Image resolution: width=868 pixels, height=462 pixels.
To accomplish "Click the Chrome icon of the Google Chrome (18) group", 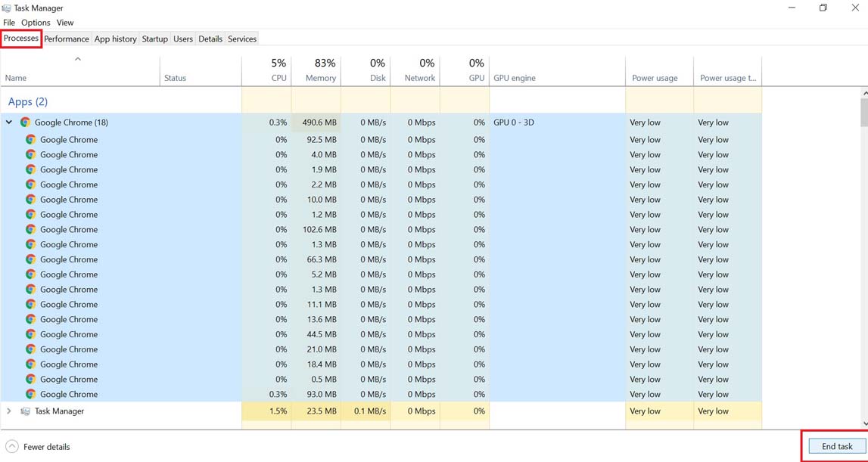I will [25, 122].
